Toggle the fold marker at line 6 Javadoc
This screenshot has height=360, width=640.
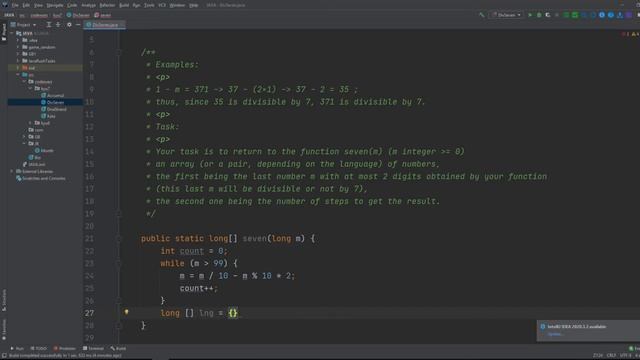pos(119,52)
